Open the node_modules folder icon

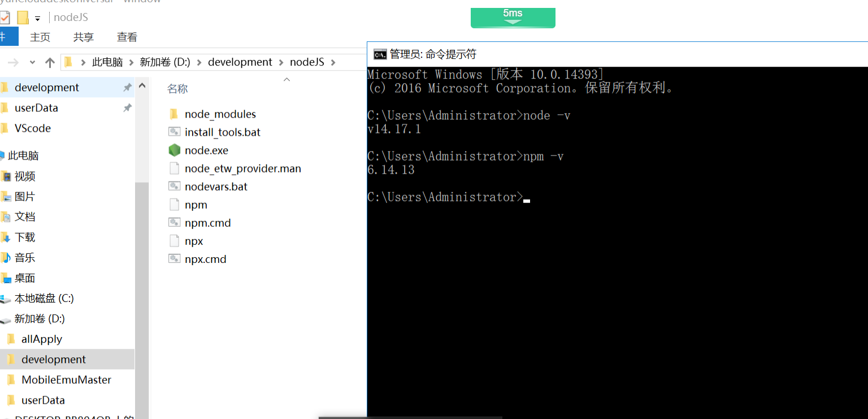(x=175, y=114)
